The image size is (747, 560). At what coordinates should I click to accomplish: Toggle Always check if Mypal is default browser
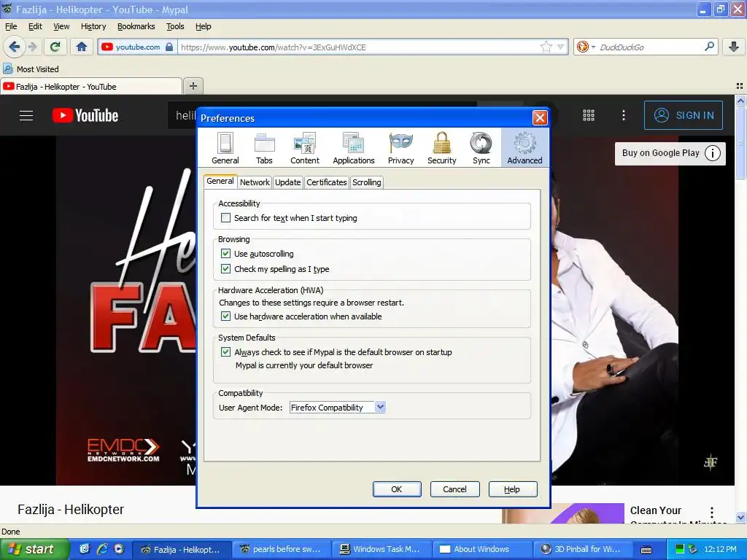point(226,352)
